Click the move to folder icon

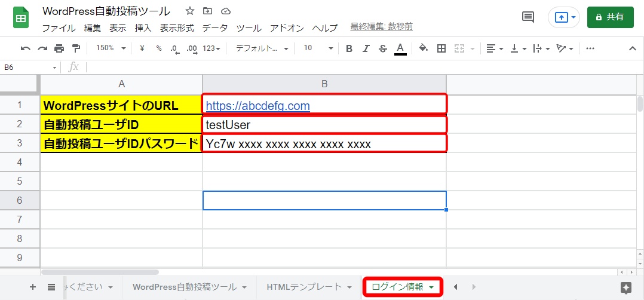[208, 11]
